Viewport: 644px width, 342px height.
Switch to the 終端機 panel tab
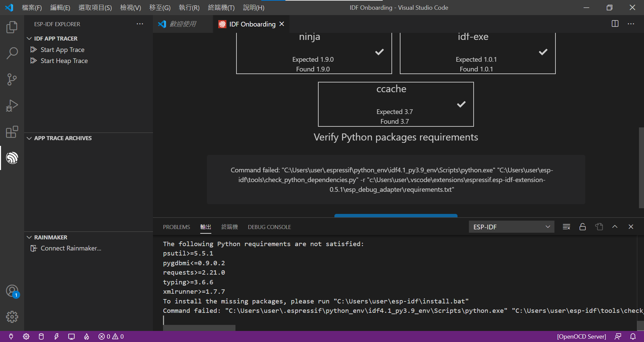(230, 227)
